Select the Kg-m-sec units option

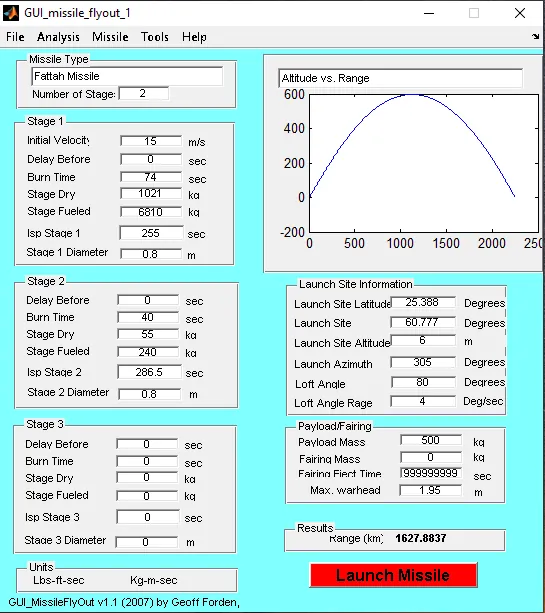tap(154, 580)
